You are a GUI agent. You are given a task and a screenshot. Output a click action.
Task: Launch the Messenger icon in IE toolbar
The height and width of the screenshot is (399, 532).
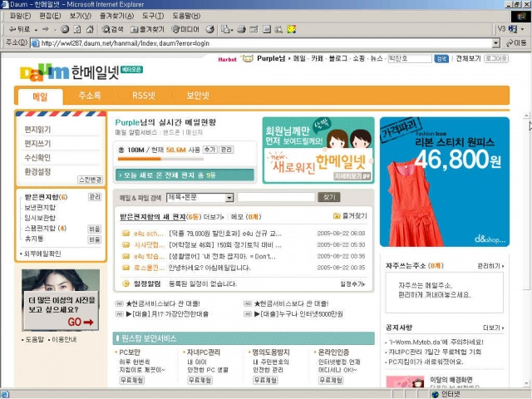click(x=292, y=30)
